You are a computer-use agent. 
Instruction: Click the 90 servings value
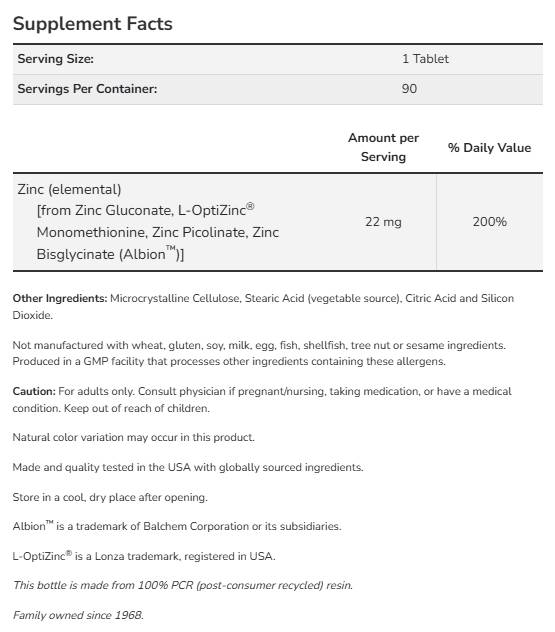click(x=409, y=89)
